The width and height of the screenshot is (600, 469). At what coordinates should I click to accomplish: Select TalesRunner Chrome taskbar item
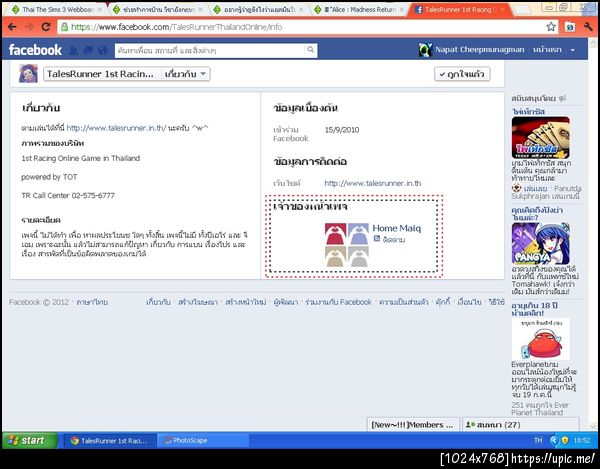109,441
